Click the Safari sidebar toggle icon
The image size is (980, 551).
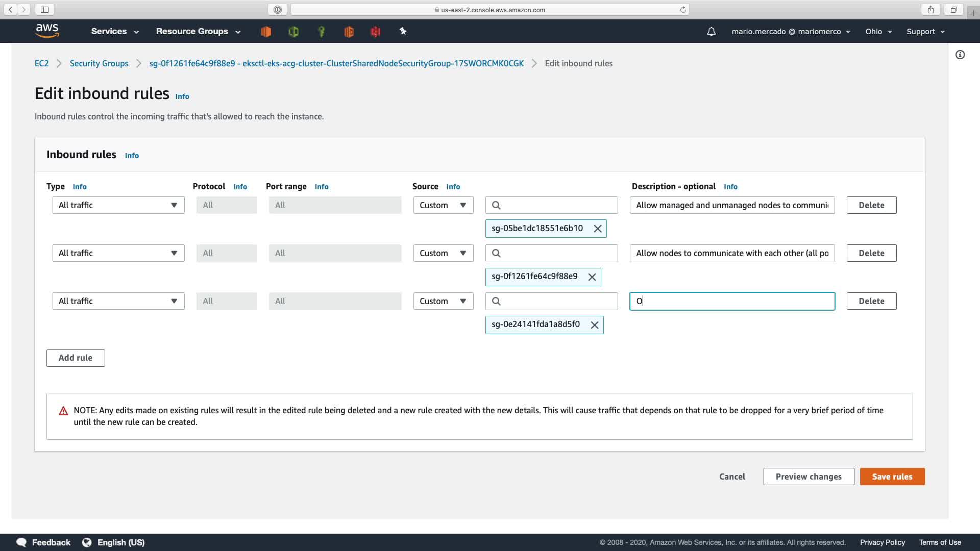[44, 10]
